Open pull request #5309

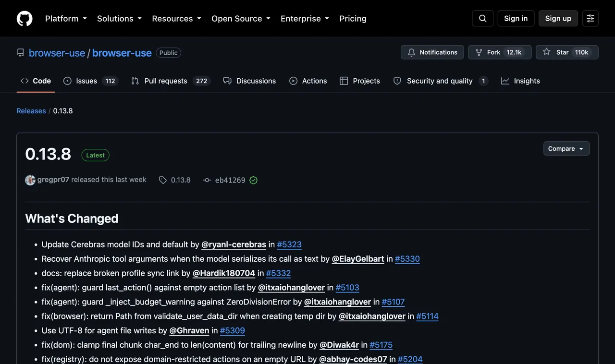click(x=233, y=331)
